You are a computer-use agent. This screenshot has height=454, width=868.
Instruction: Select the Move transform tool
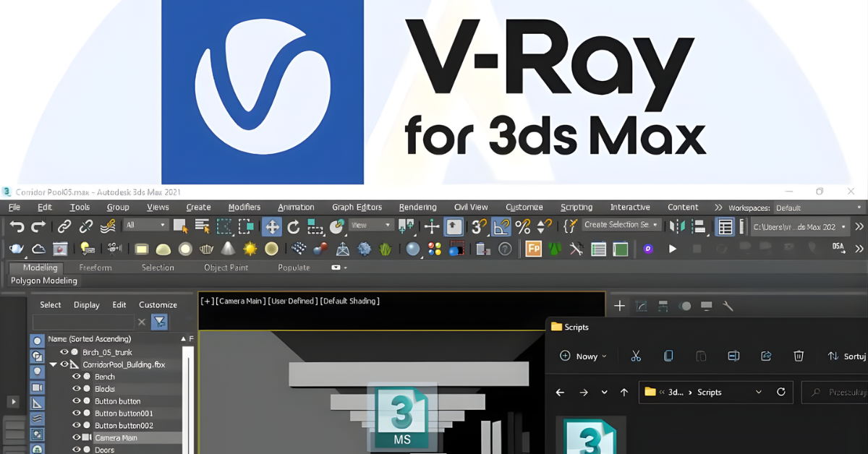(x=272, y=227)
